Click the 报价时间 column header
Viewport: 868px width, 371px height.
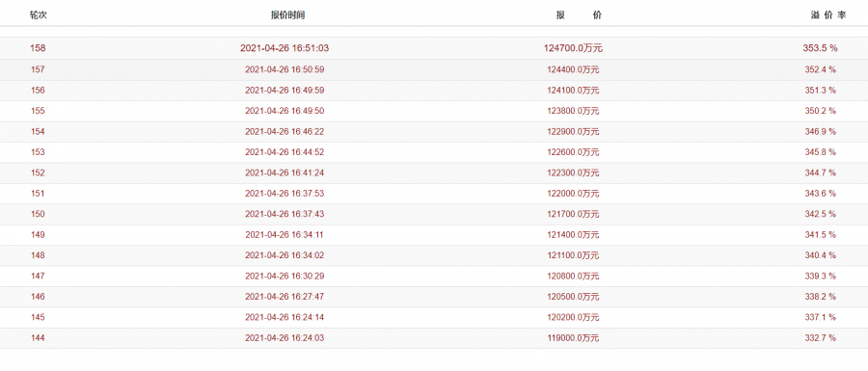[287, 15]
